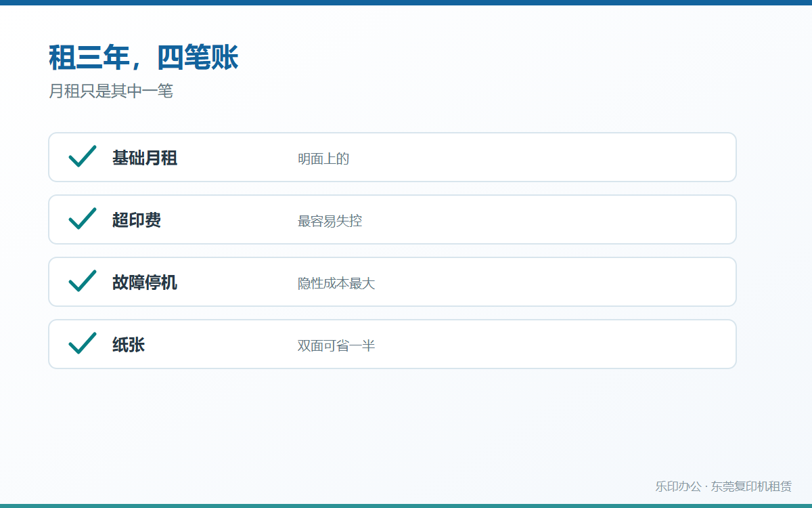Select the description 隐性成本最大
The image size is (812, 508).
pyautogui.click(x=336, y=284)
